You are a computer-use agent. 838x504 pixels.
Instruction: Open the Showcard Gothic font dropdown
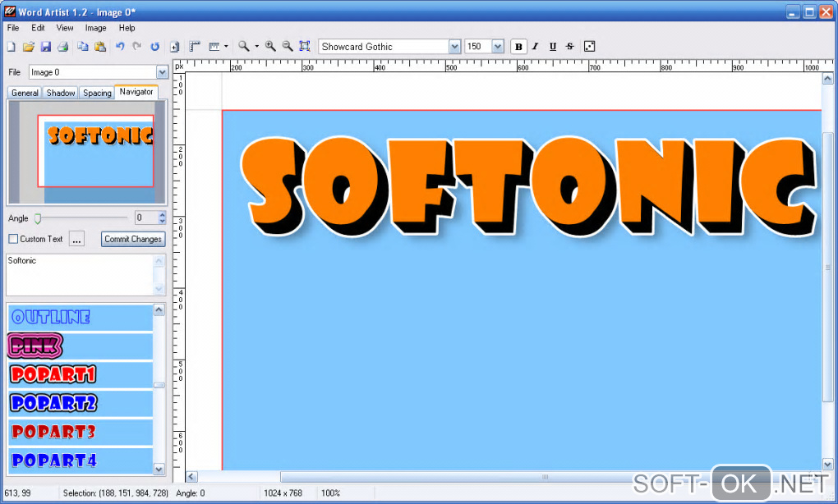pos(455,47)
